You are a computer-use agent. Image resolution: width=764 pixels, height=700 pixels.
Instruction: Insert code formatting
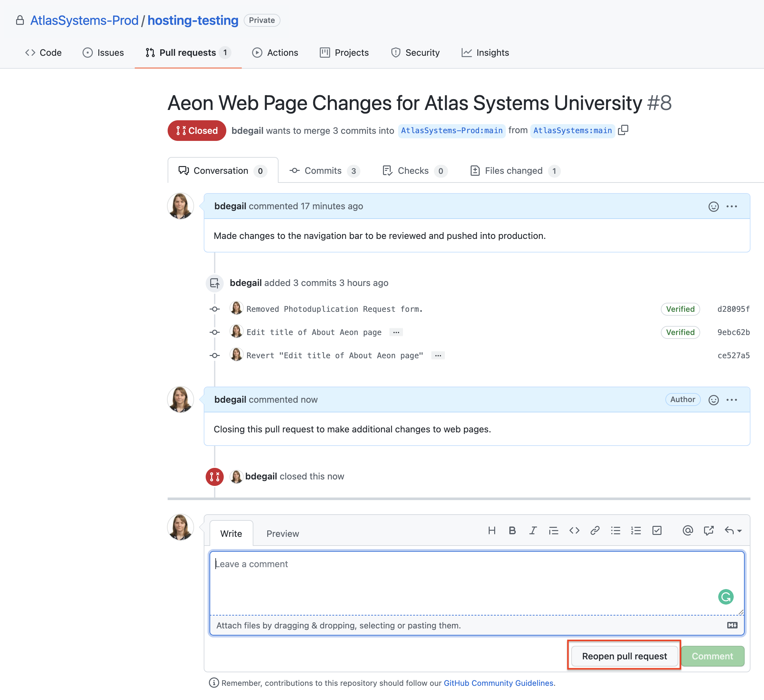coord(574,531)
